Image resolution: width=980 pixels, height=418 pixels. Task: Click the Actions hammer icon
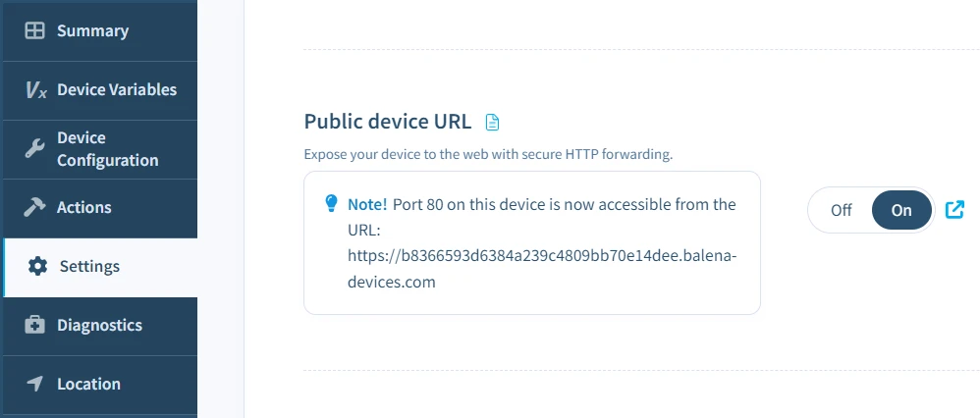34,207
